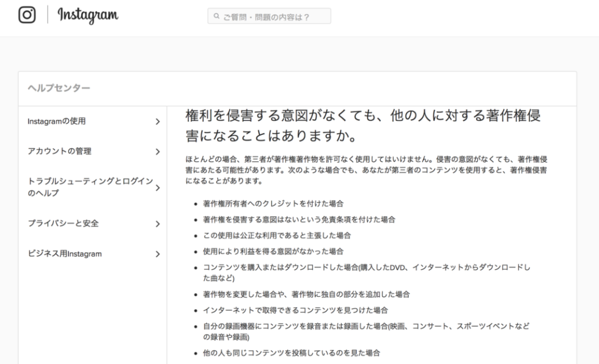Viewport: 599px width, 364px height.
Task: Click the magnifier icon in search box
Action: (216, 16)
